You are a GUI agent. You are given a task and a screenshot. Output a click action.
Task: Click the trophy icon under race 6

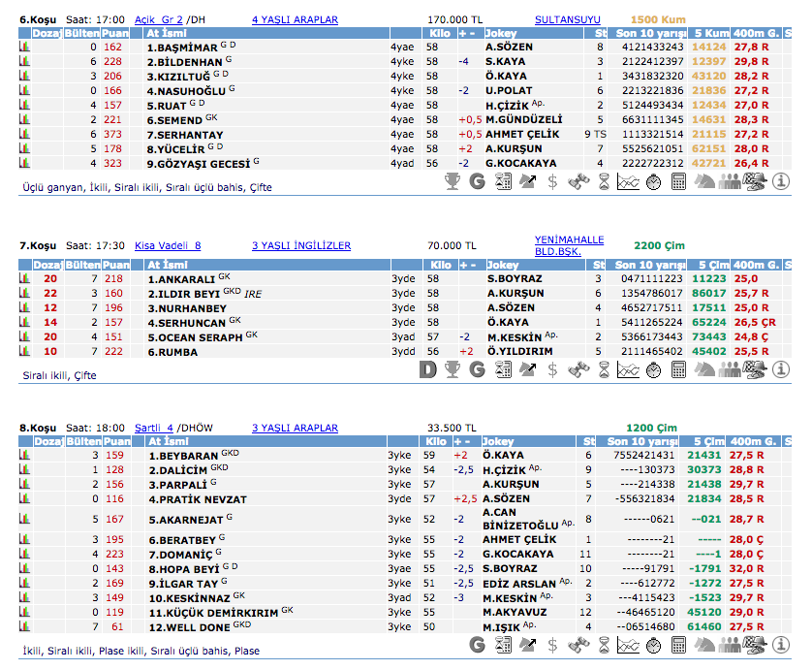452,180
